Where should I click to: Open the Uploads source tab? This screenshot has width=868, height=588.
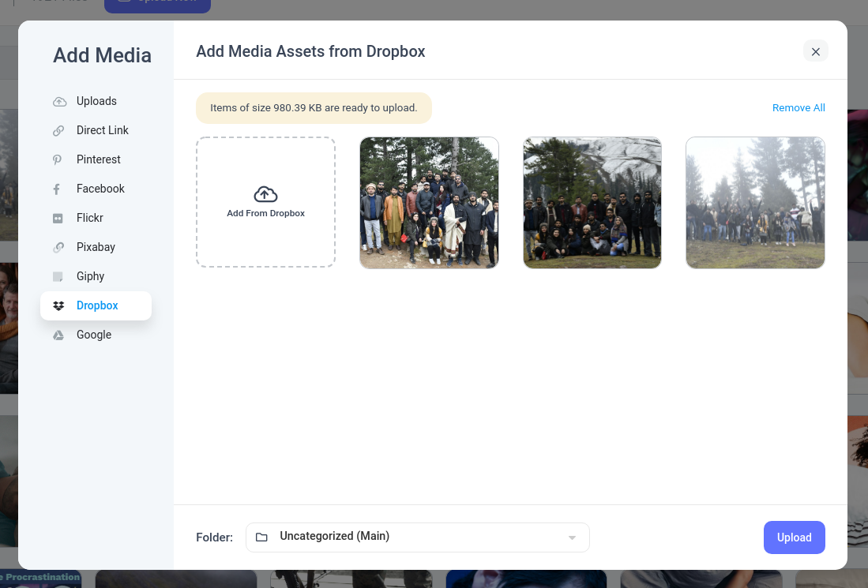click(96, 101)
